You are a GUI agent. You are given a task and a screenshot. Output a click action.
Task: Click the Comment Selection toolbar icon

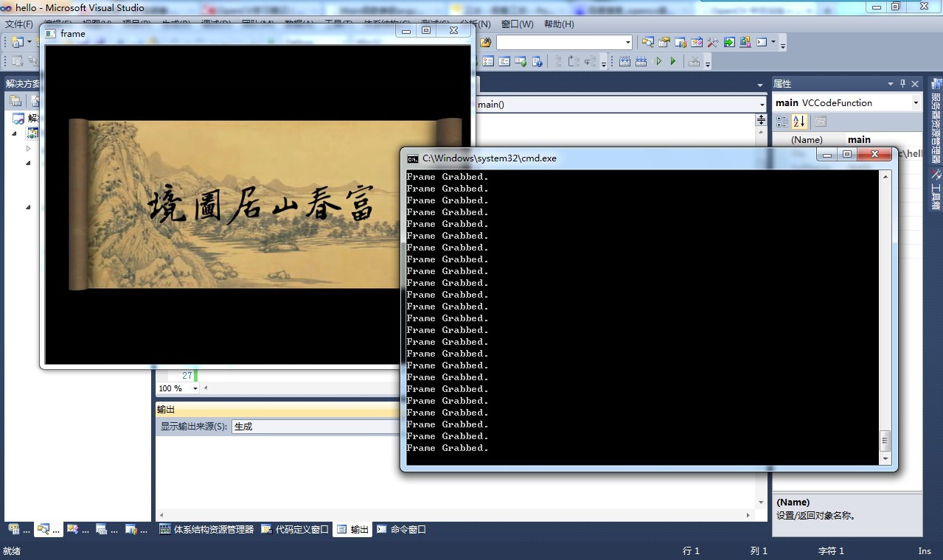(574, 61)
